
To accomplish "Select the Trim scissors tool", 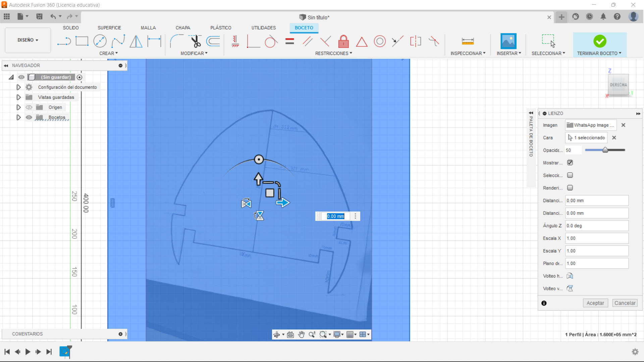I will click(195, 42).
